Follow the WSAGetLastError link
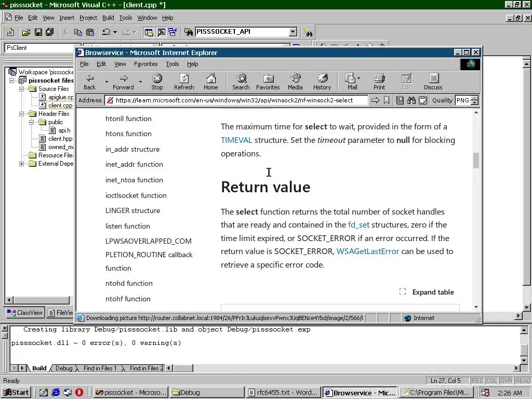 pyautogui.click(x=368, y=251)
